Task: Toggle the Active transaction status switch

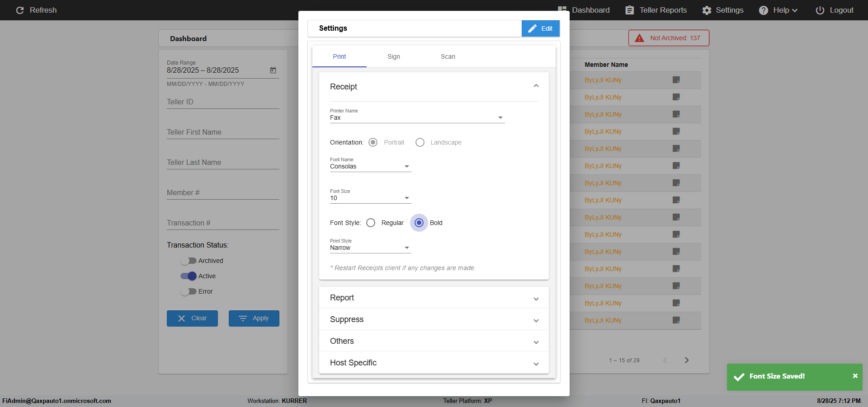Action: coord(188,276)
